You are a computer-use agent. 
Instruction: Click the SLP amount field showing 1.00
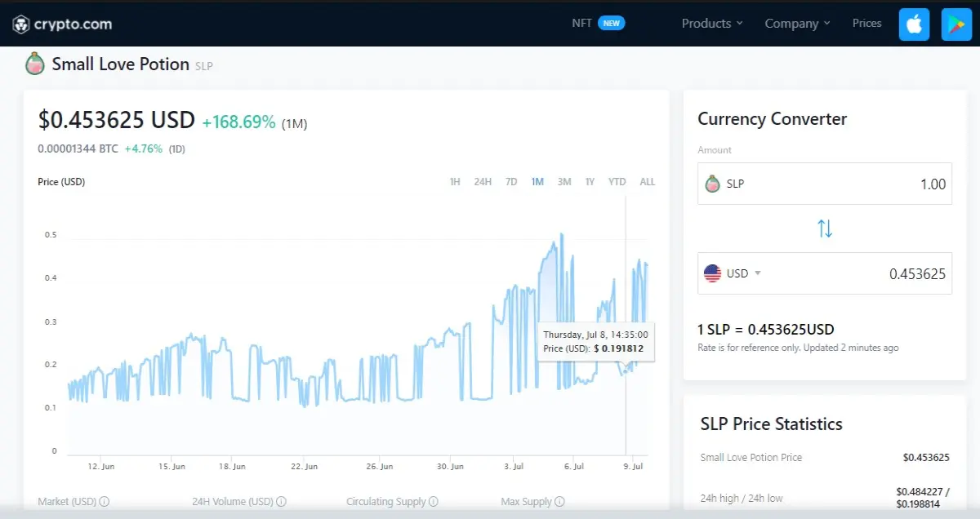click(x=825, y=184)
